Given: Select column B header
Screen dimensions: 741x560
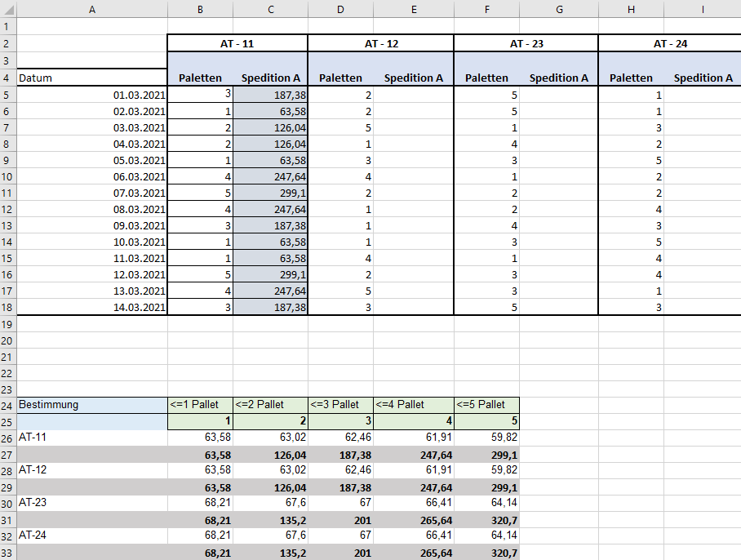Looking at the screenshot, I should point(201,10).
